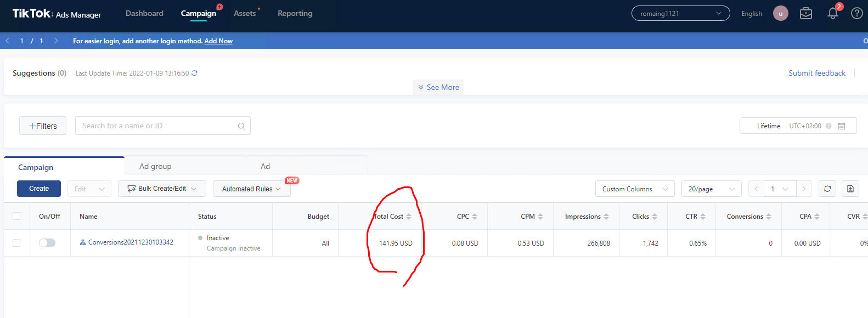Open the briefcase toolbox icon in header

point(806,13)
